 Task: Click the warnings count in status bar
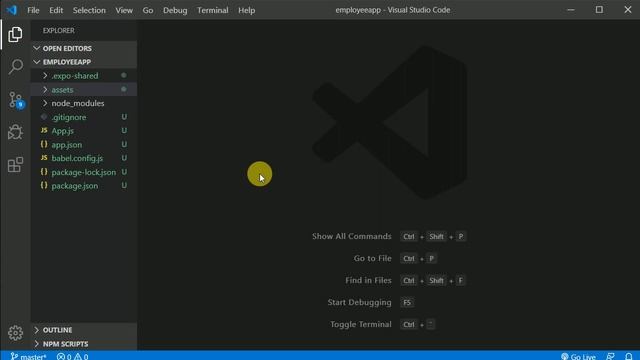pyautogui.click(x=81, y=356)
